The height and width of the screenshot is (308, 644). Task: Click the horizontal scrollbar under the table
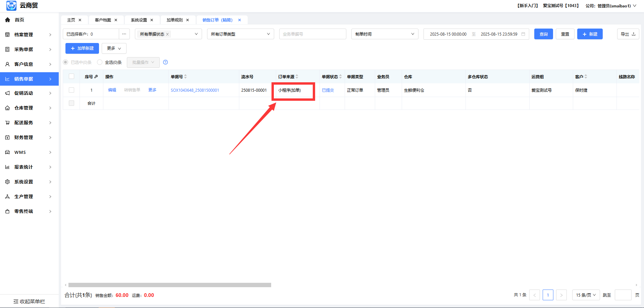(x=169, y=285)
